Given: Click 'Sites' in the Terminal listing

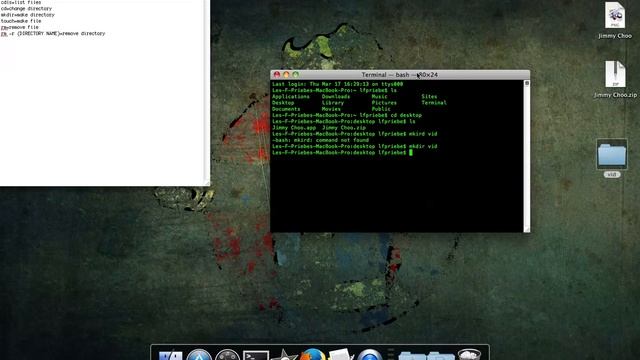Looking at the screenshot, I should tap(429, 97).
